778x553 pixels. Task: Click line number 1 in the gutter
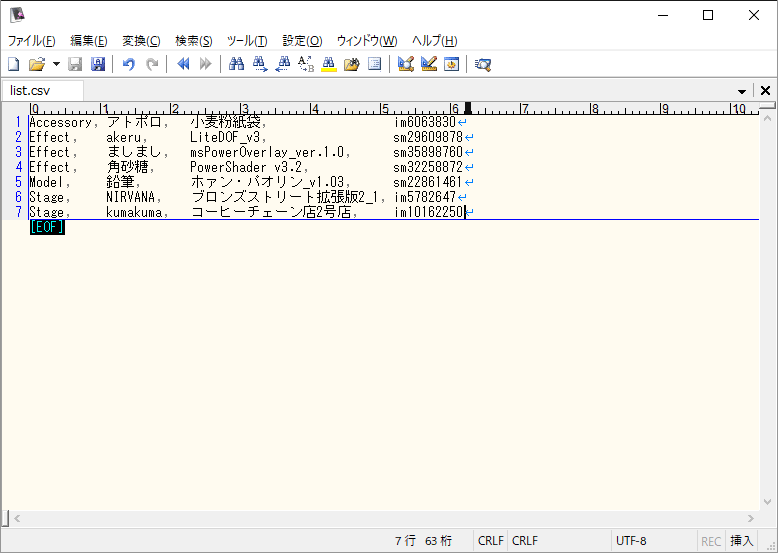click(x=18, y=122)
